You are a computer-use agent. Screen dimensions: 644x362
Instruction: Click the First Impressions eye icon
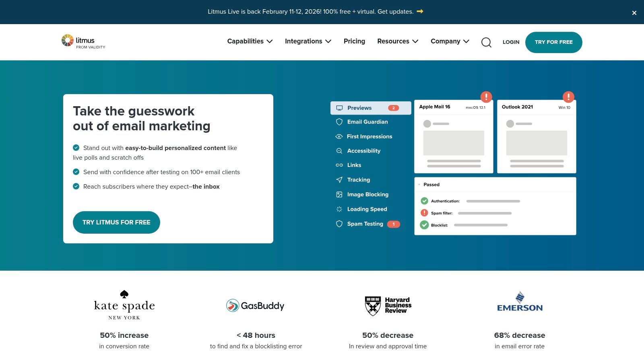coord(339,137)
